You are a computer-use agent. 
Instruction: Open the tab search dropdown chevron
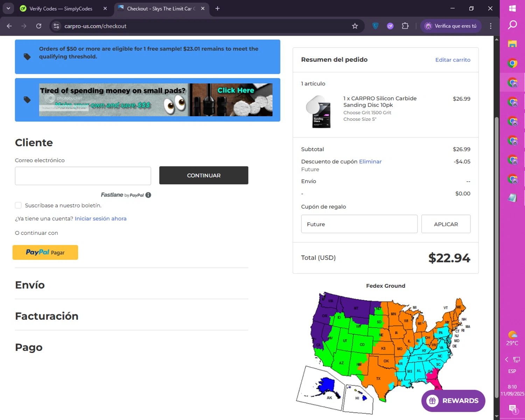(8, 8)
